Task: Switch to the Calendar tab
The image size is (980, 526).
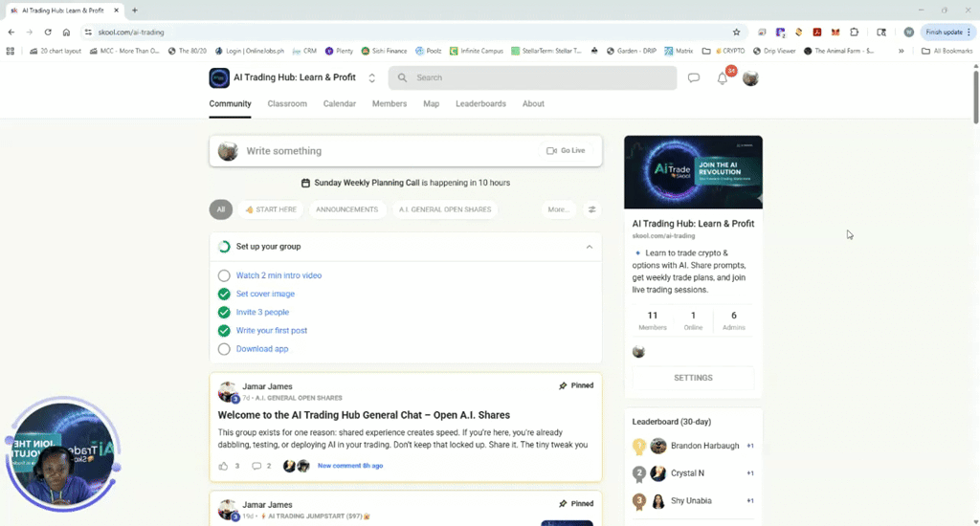Action: point(340,103)
